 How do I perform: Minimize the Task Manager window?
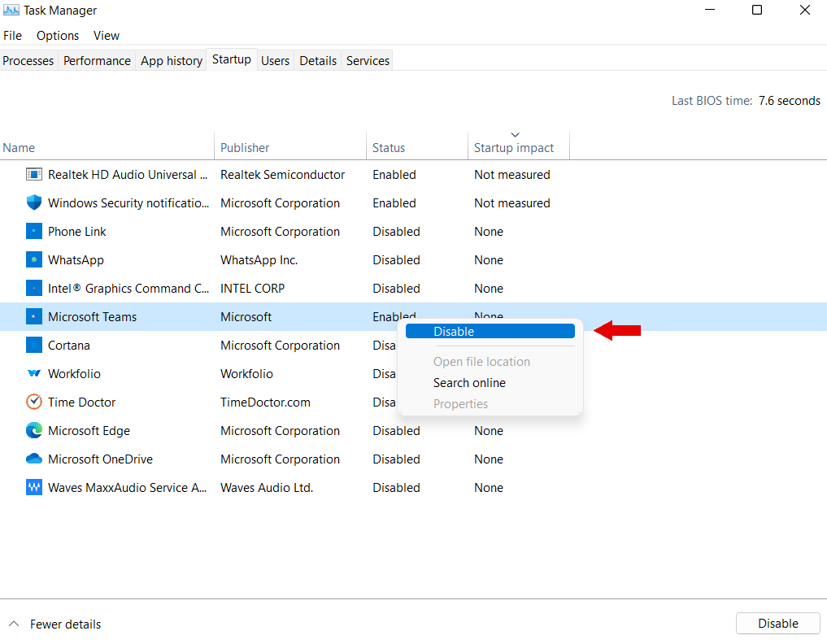(710, 10)
